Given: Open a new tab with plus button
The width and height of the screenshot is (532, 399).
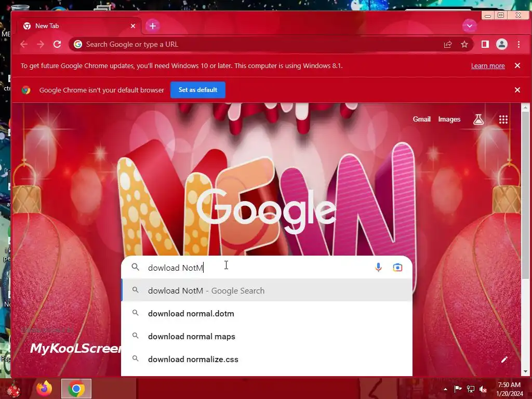Looking at the screenshot, I should [153, 26].
